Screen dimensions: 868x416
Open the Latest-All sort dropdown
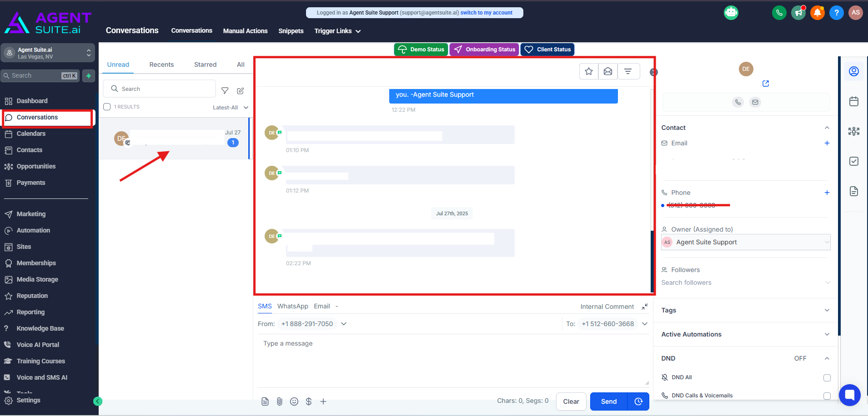[x=231, y=108]
